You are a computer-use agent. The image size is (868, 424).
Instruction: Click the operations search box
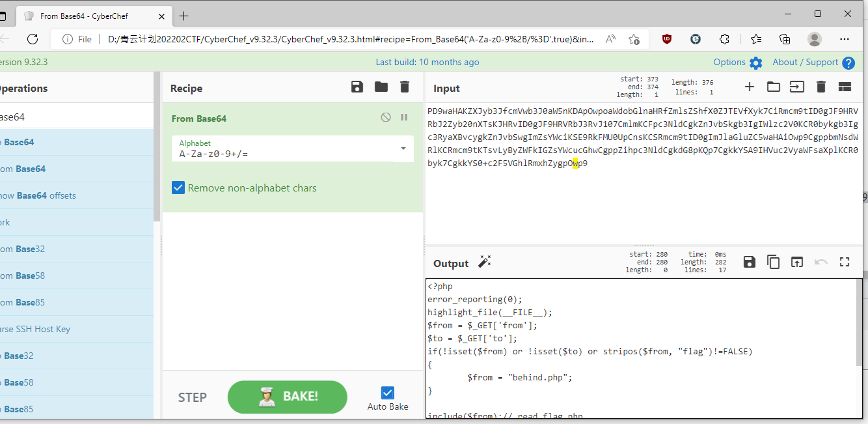coord(76,117)
